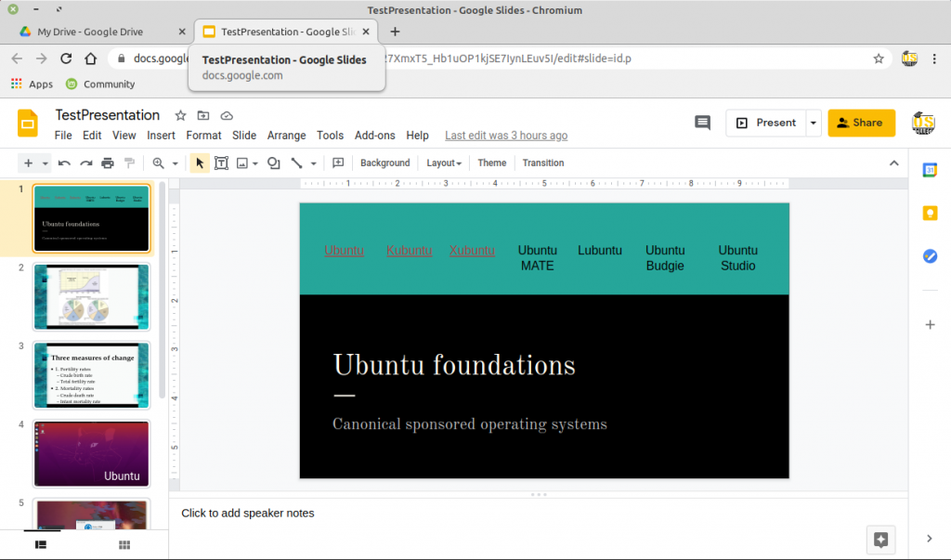Switch to grid view of slides
Image resolution: width=951 pixels, height=560 pixels.
pos(124,545)
